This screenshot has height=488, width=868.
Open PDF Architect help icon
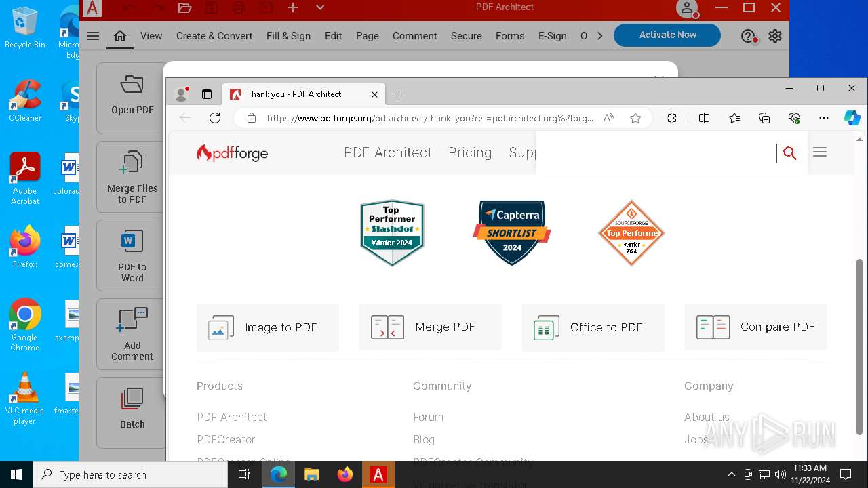coord(748,36)
